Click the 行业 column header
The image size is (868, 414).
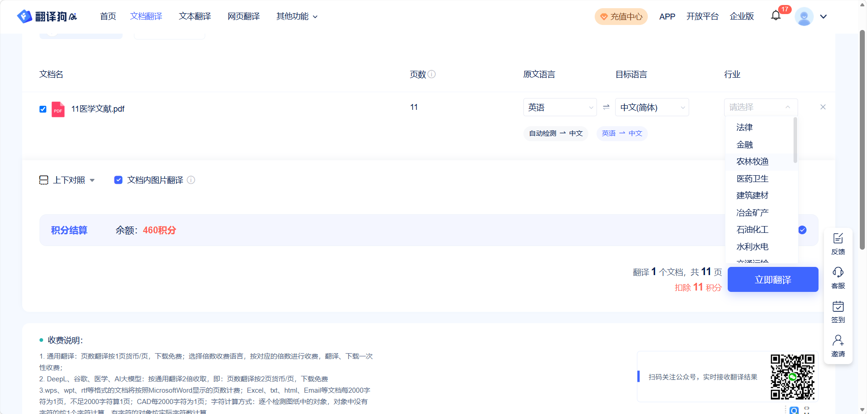point(732,74)
